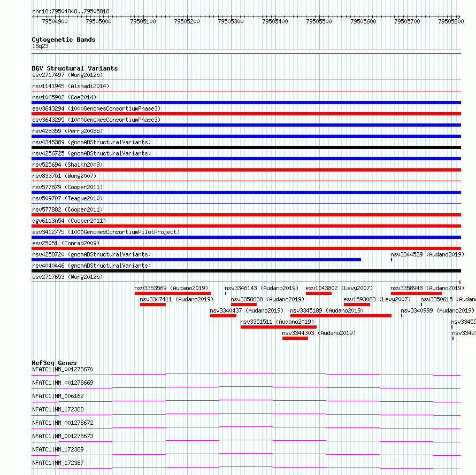476x475 pixels.
Task: Open the nsv1065902 (Coe2014) variant
Action: [x=64, y=97]
